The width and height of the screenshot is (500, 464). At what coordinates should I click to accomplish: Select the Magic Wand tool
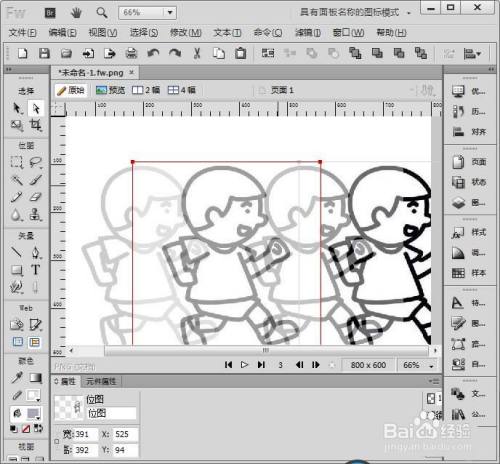16,180
